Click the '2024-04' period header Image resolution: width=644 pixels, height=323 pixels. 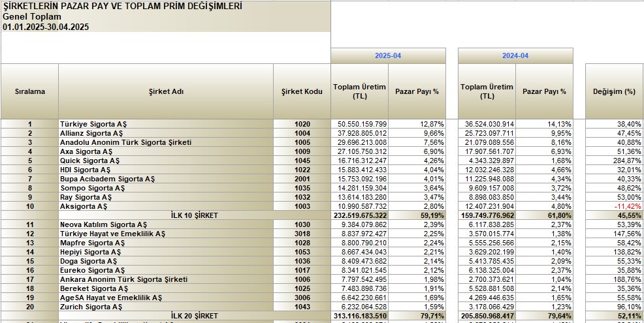515,56
